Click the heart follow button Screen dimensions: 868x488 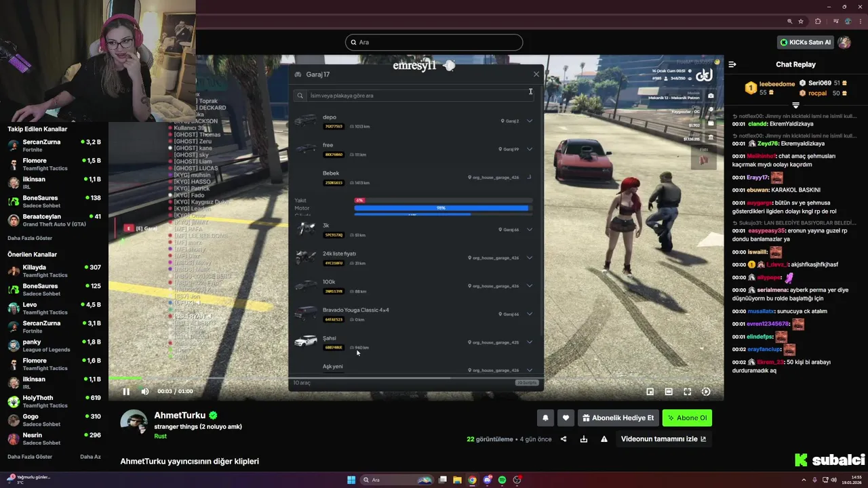(x=566, y=418)
